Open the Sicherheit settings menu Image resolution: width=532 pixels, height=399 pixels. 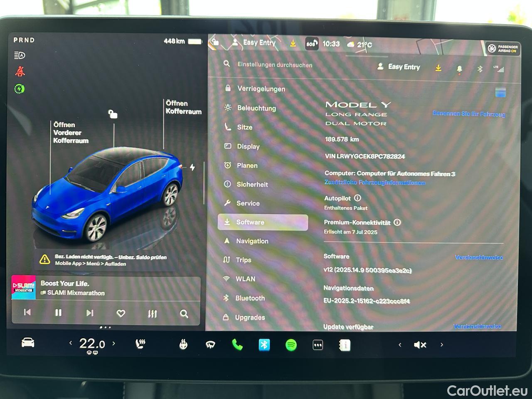246,184
